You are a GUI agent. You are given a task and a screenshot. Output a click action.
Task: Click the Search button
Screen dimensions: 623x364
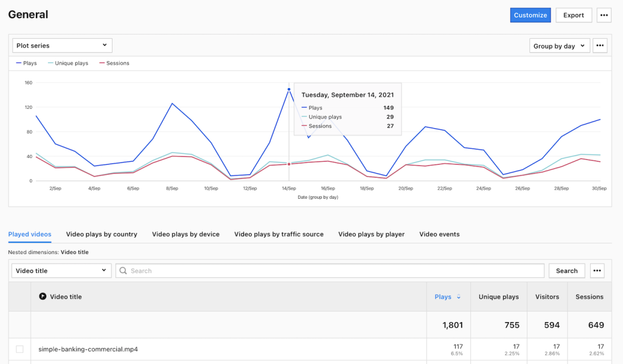tap(566, 270)
